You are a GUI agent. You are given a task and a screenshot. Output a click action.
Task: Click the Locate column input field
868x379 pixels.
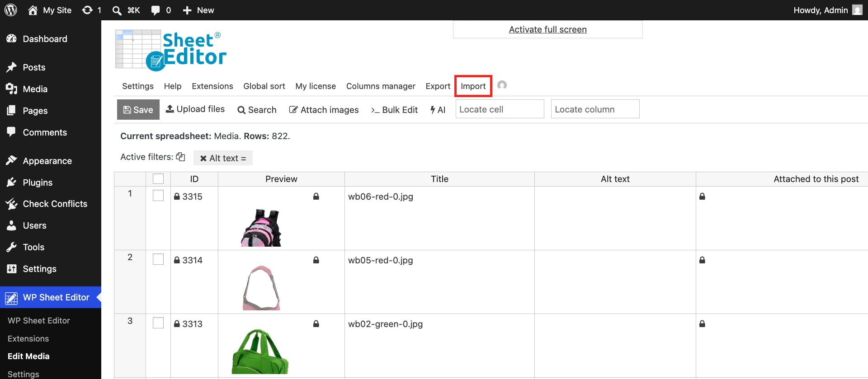pos(595,109)
